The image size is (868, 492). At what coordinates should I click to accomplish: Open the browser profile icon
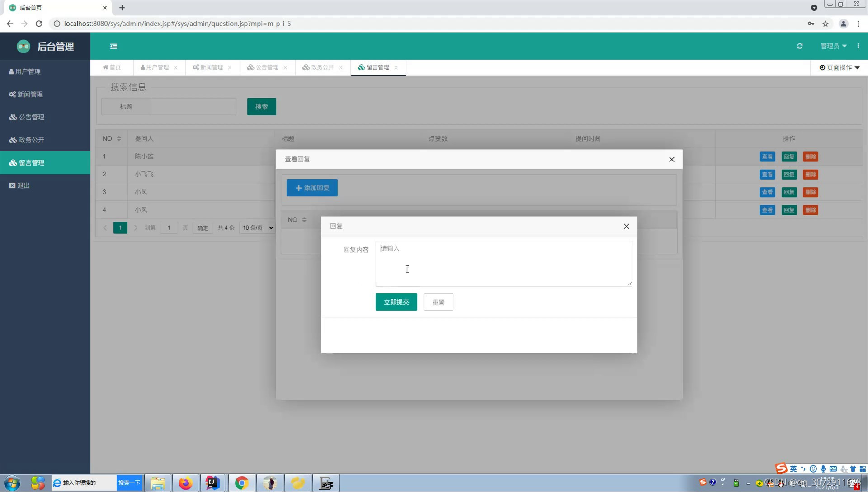843,24
